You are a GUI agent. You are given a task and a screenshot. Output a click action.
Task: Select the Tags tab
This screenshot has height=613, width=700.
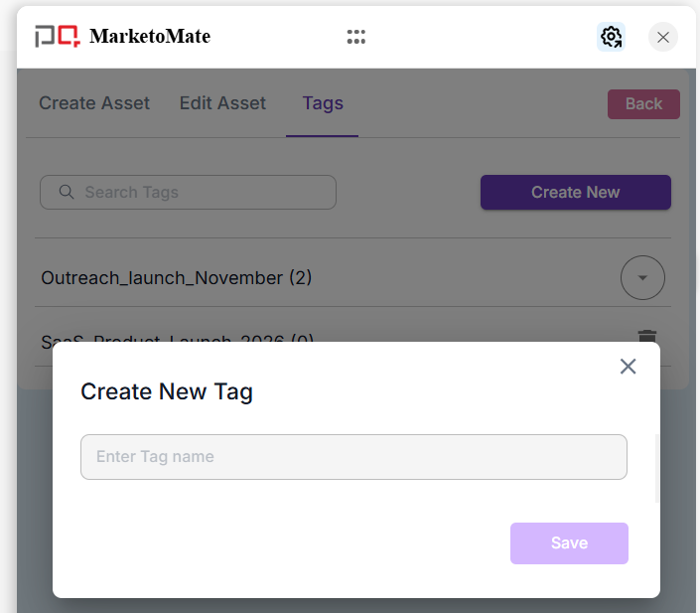(x=323, y=103)
